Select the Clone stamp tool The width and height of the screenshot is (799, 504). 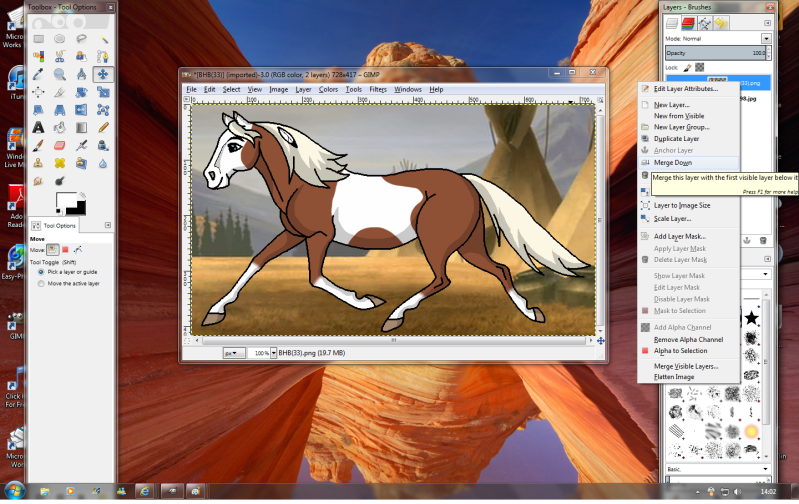[x=38, y=163]
